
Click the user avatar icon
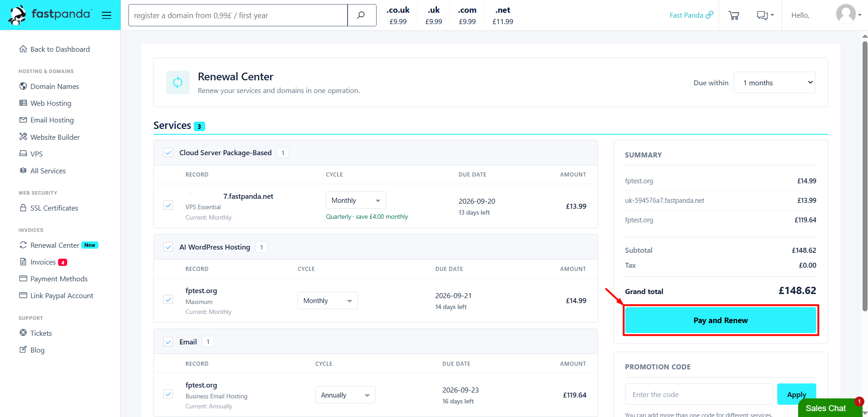click(x=846, y=14)
